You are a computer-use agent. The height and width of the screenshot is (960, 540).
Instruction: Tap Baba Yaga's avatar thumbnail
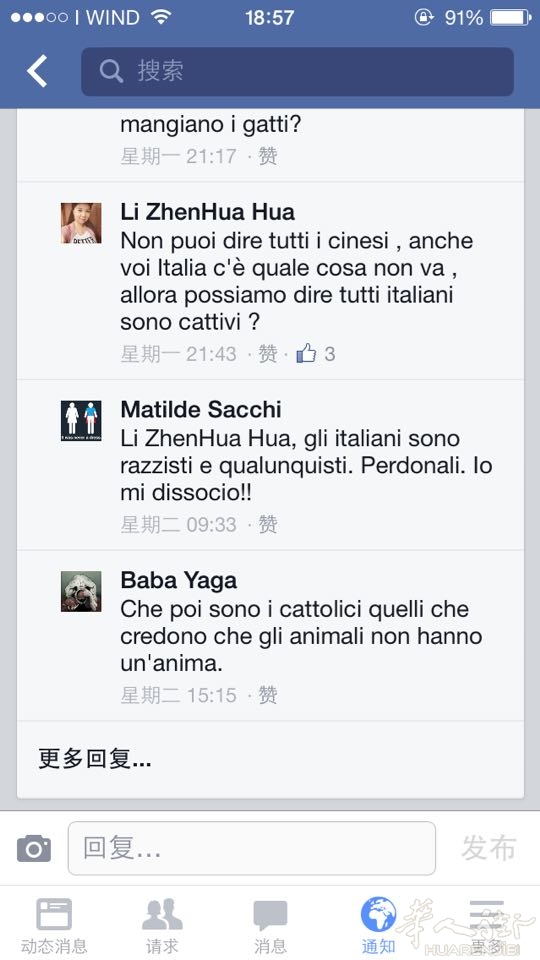pyautogui.click(x=81, y=591)
